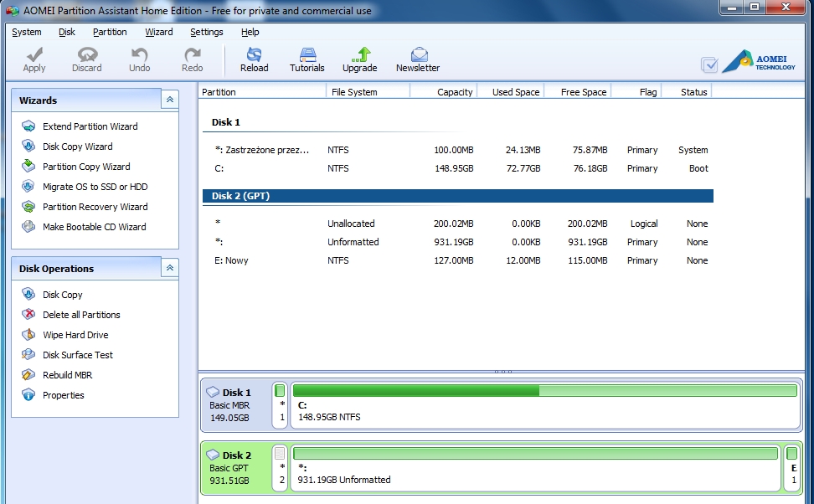This screenshot has width=814, height=504.
Task: Open the Partition menu
Action: click(110, 32)
